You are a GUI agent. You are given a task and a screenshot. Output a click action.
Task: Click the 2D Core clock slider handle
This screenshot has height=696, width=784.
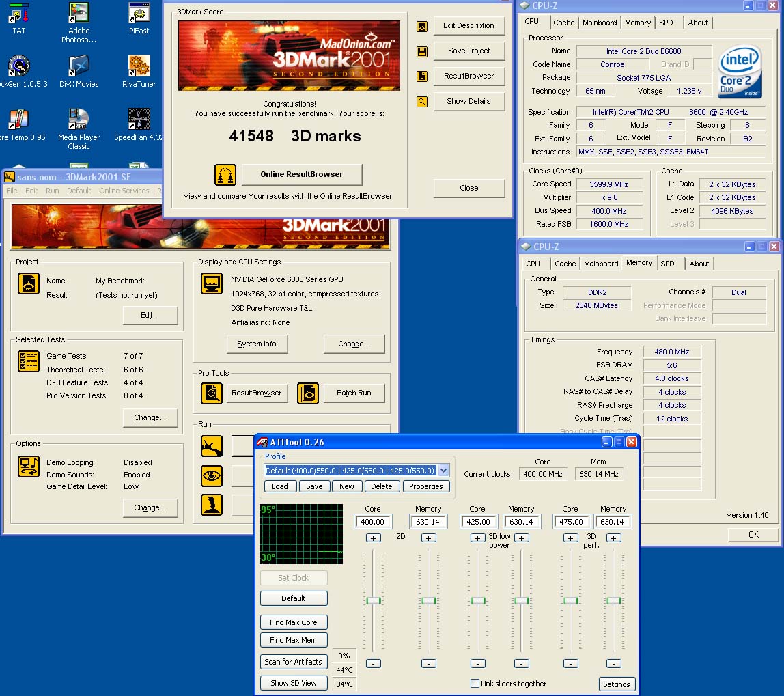tap(374, 600)
